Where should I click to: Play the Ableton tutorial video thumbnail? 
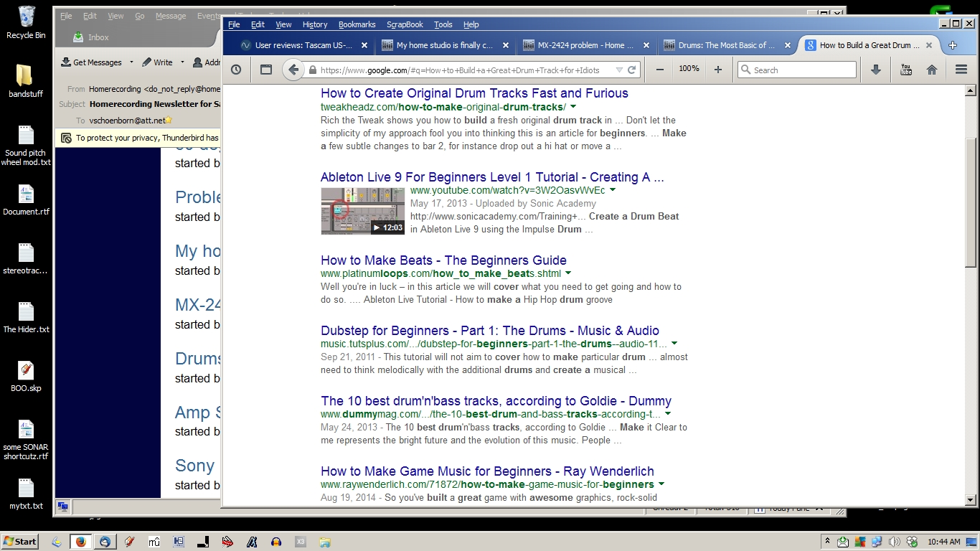[362, 211]
